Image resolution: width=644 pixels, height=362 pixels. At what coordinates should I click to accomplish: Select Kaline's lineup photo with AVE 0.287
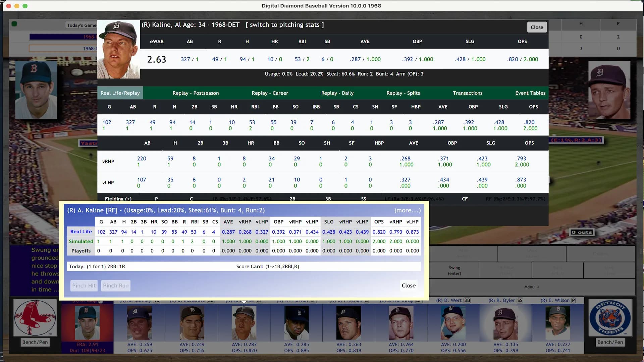244,323
